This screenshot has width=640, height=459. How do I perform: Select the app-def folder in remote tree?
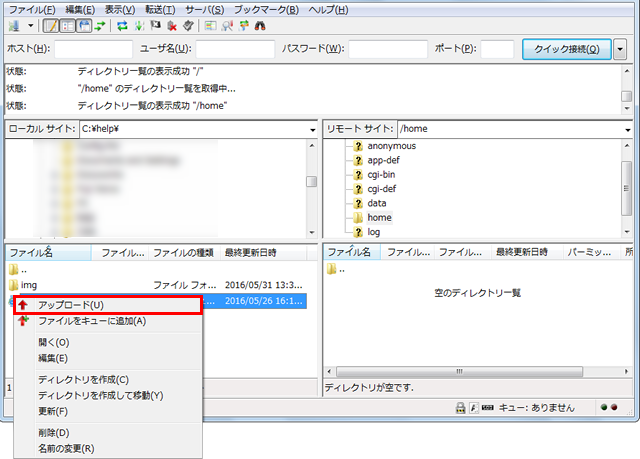[383, 160]
